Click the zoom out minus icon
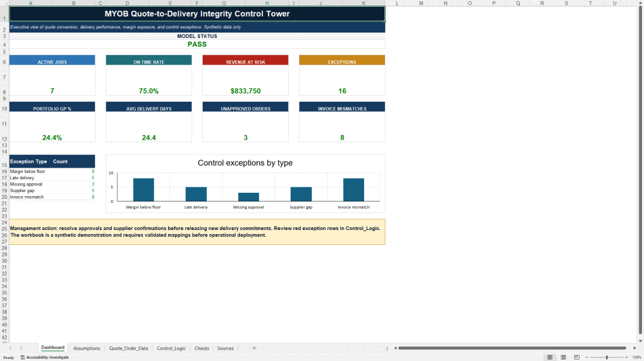This screenshot has width=644, height=361. [x=586, y=358]
